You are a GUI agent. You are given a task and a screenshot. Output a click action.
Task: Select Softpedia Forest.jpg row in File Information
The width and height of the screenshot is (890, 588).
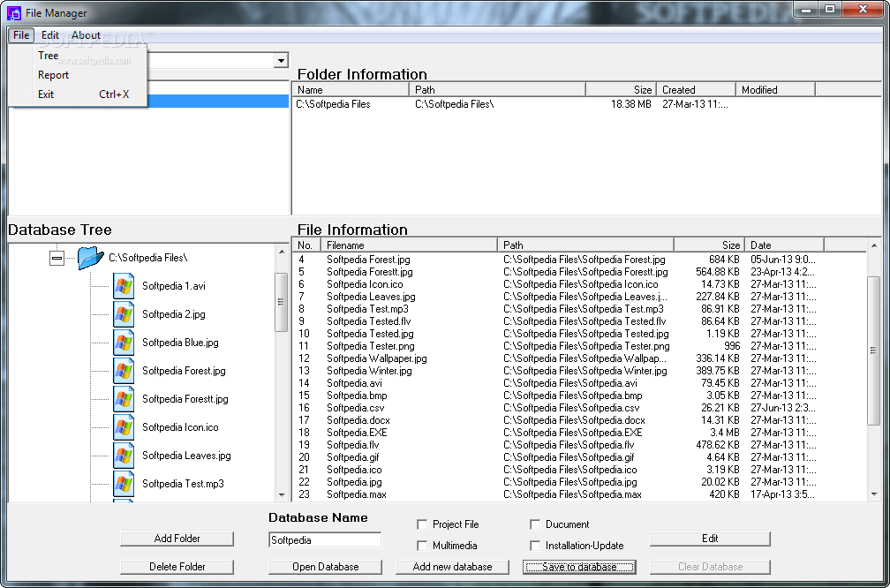(x=579, y=260)
